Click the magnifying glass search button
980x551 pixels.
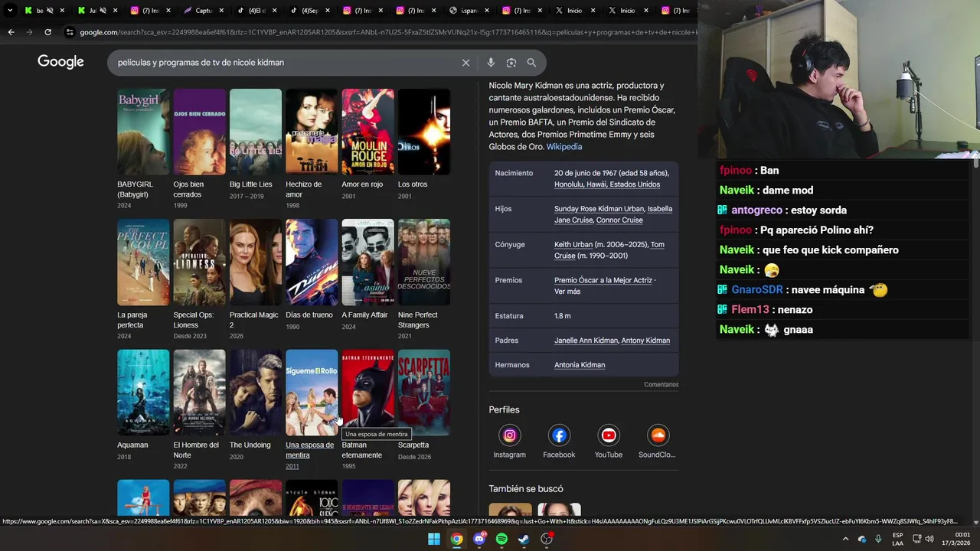click(x=531, y=63)
